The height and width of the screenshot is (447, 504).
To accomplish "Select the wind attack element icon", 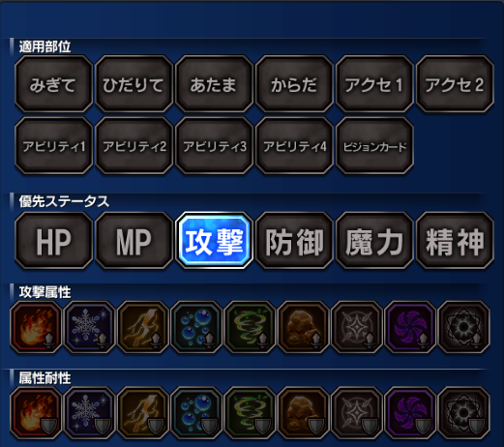I will tap(250, 327).
